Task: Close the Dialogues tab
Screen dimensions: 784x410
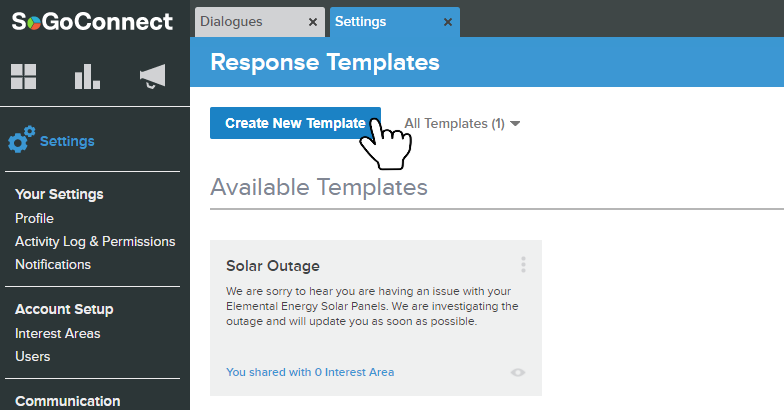Action: coord(313,22)
